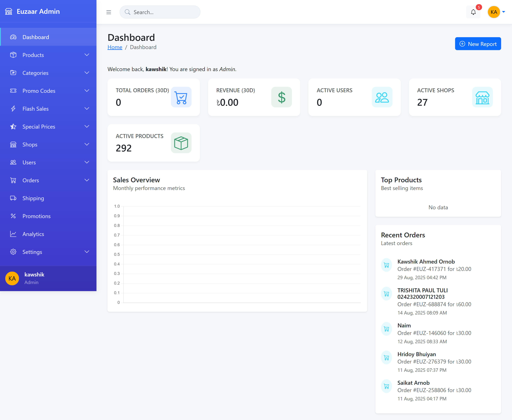This screenshot has width=512, height=420.
Task: Click the Promotions percent icon
Action: (13, 216)
